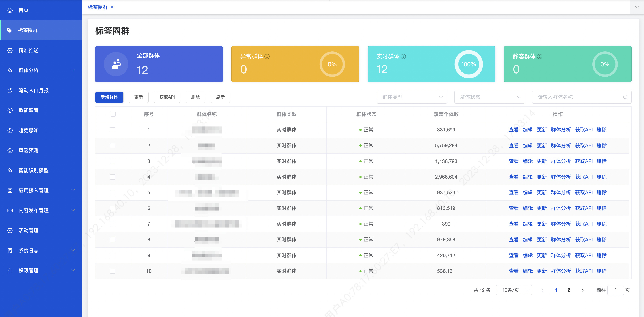Screen dimensions: 644x317
Task: Click the user icon beside 智能识别模型
Action: 10,170
